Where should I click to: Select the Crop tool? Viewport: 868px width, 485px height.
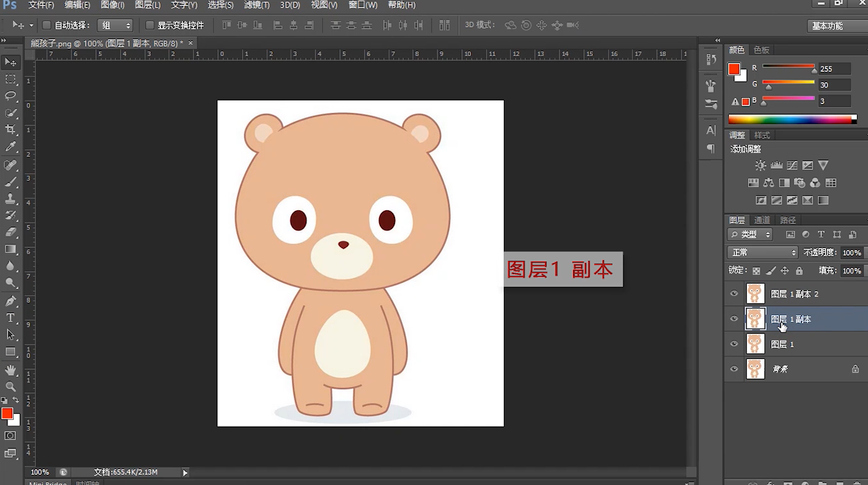11,129
